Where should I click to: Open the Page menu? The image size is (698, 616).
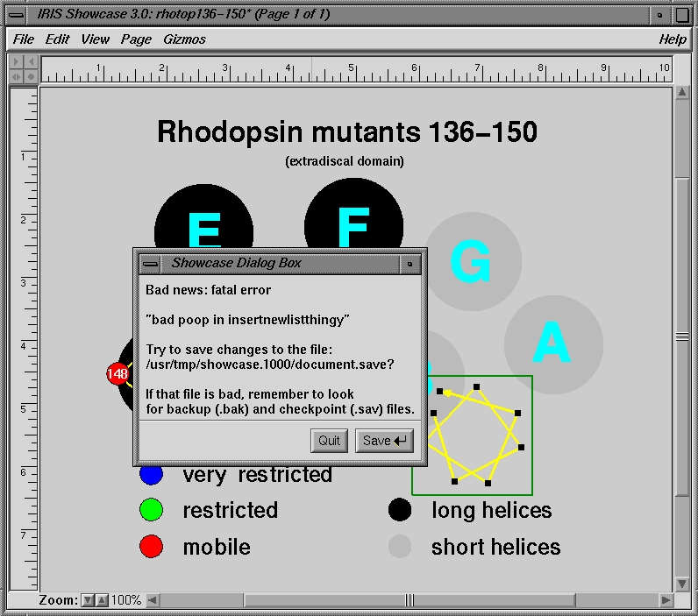coord(136,39)
